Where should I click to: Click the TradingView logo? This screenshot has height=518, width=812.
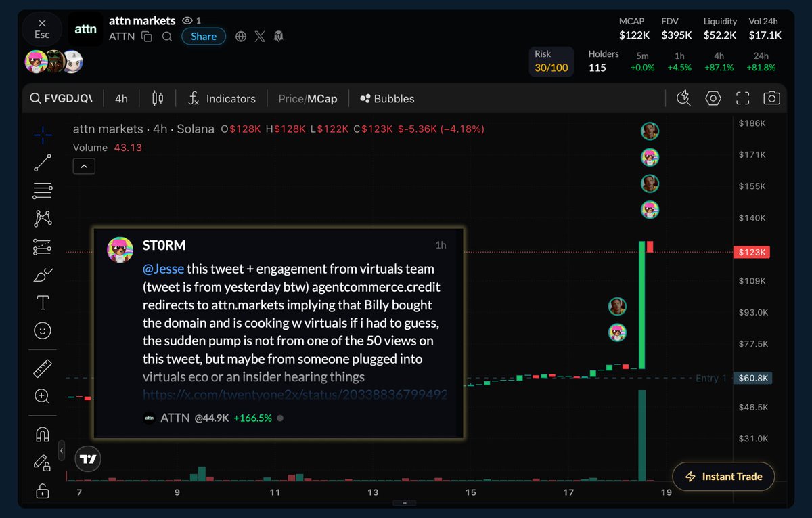(x=89, y=459)
